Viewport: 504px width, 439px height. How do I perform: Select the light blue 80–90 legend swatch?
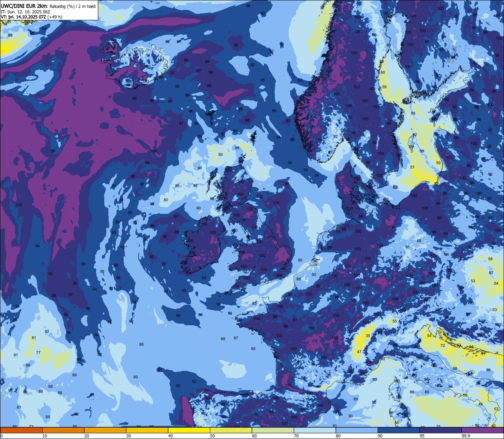357,430
